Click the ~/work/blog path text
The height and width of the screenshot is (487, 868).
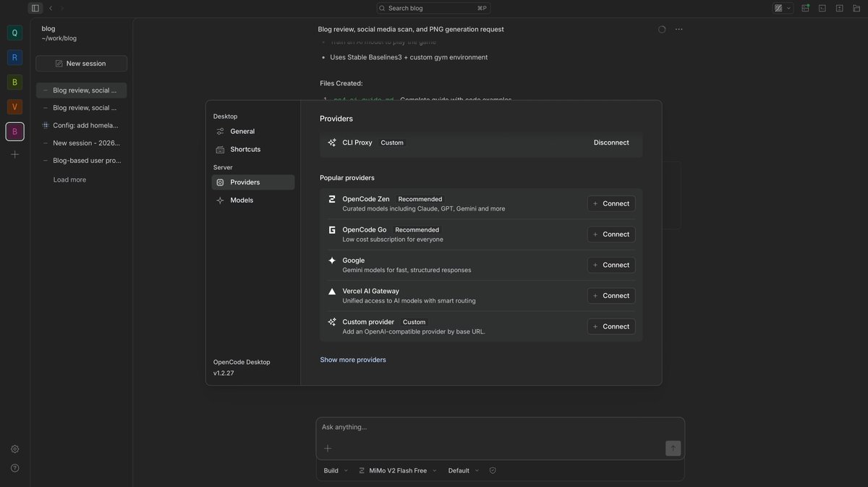pos(59,38)
